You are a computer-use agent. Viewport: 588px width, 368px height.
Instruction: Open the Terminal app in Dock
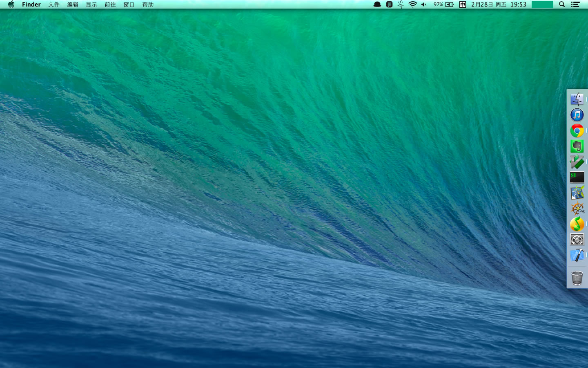577,177
